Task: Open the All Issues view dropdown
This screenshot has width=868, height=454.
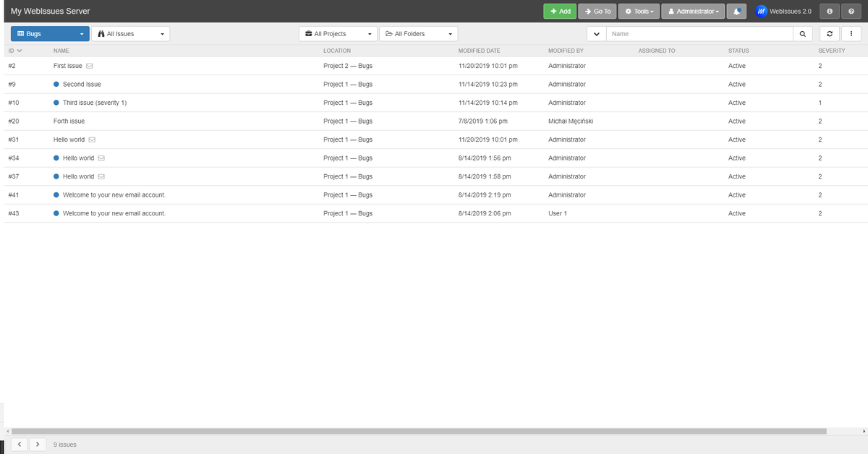Action: (x=130, y=33)
